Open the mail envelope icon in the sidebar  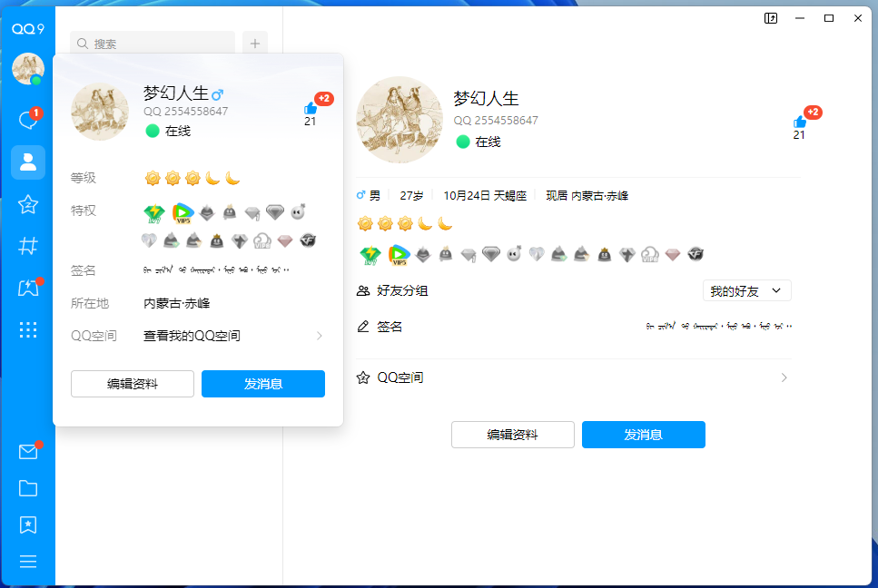[x=28, y=452]
